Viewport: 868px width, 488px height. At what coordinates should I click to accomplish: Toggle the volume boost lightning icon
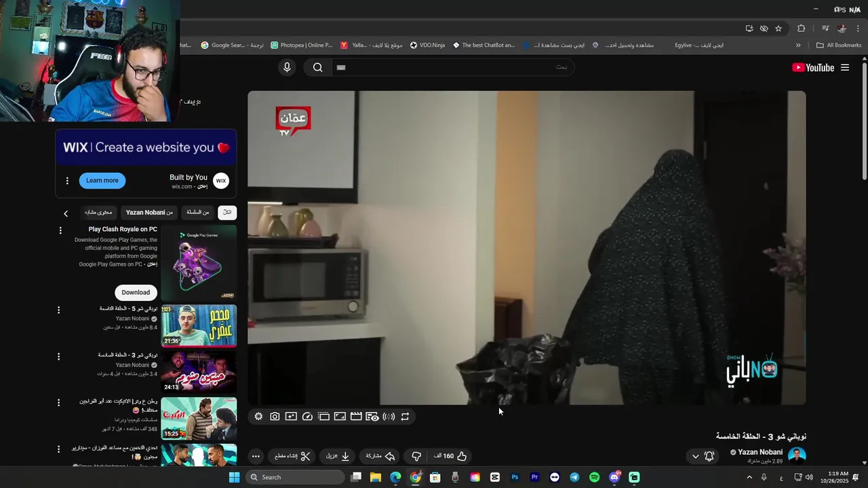(389, 417)
